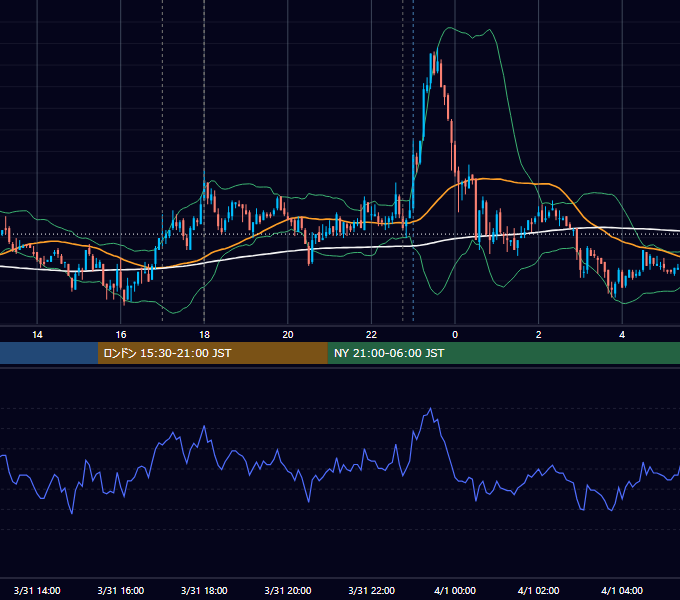Click the 4/1 02:00 date label
Screen dimensions: 680x600
[539, 590]
